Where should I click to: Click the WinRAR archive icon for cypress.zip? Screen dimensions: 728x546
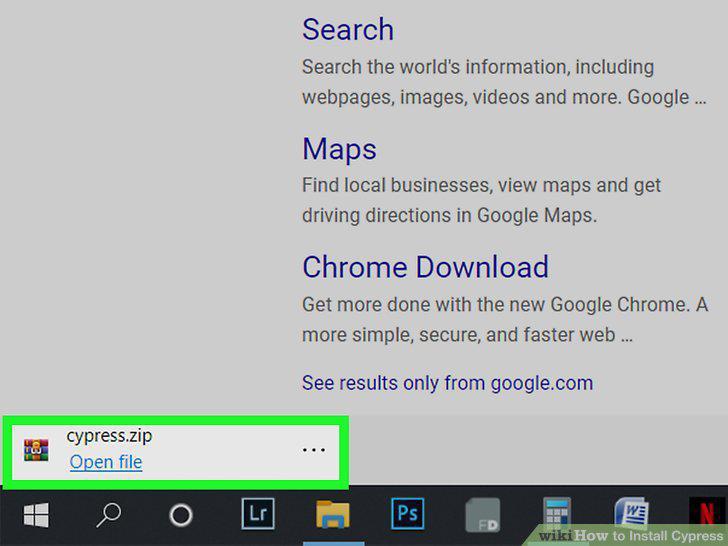point(36,449)
